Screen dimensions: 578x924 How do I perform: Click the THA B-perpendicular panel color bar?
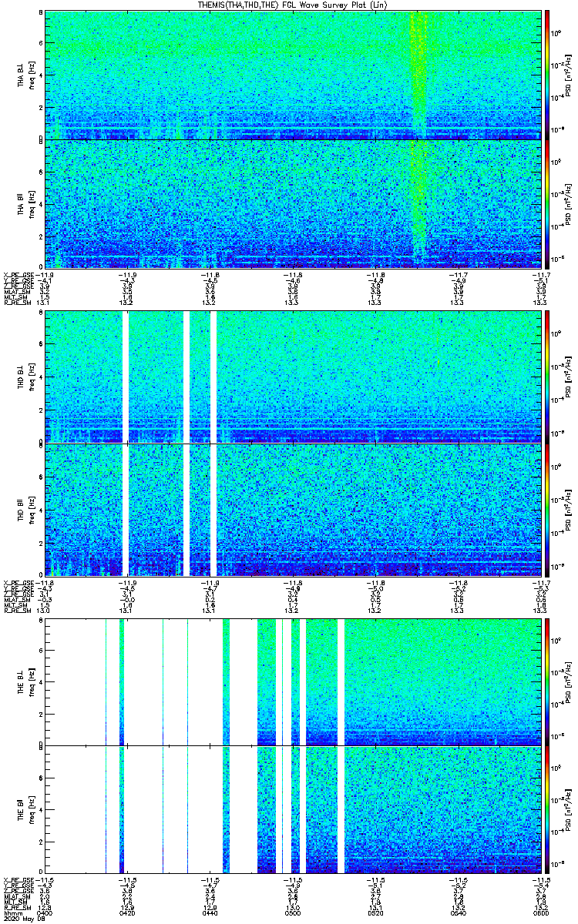tap(547, 74)
